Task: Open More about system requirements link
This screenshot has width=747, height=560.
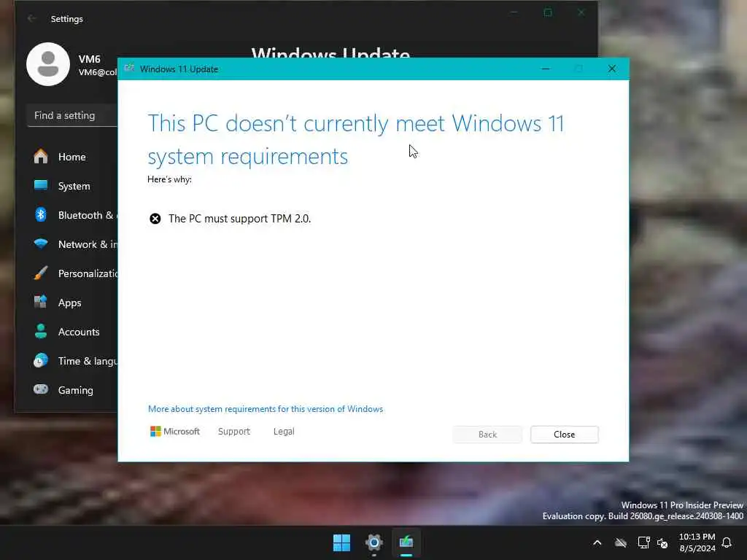Action: (x=266, y=409)
